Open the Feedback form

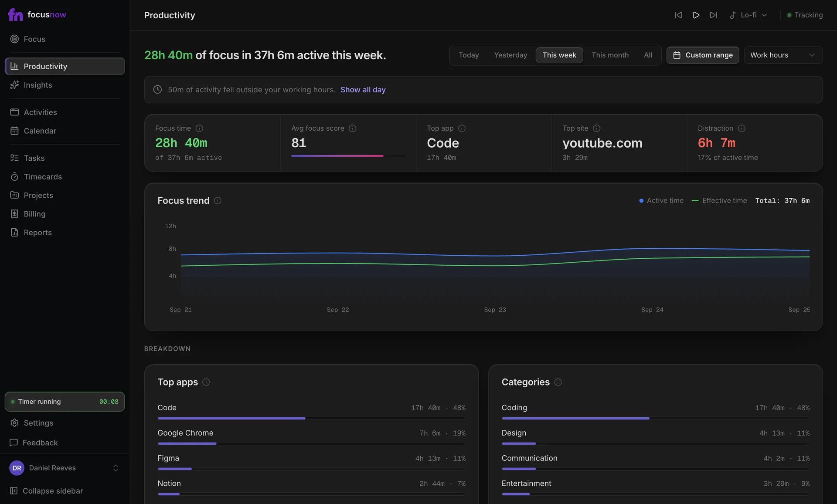(65, 443)
